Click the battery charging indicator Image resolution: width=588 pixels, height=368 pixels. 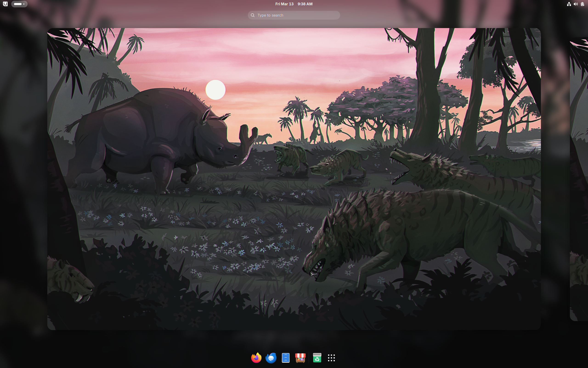[582, 4]
